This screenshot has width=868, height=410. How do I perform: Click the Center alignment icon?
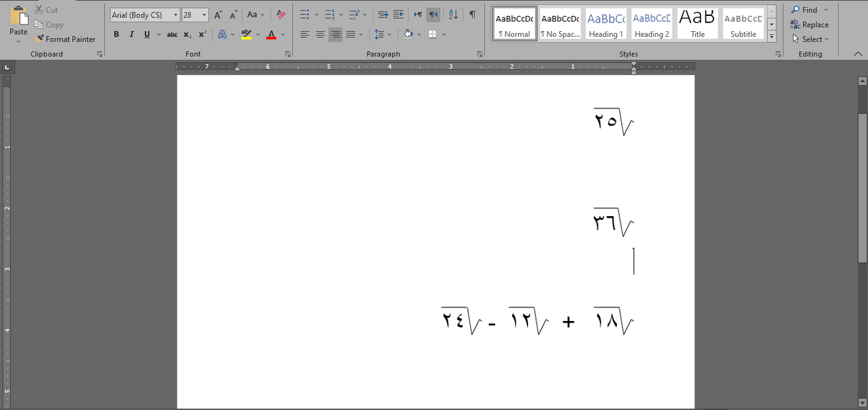(x=320, y=35)
